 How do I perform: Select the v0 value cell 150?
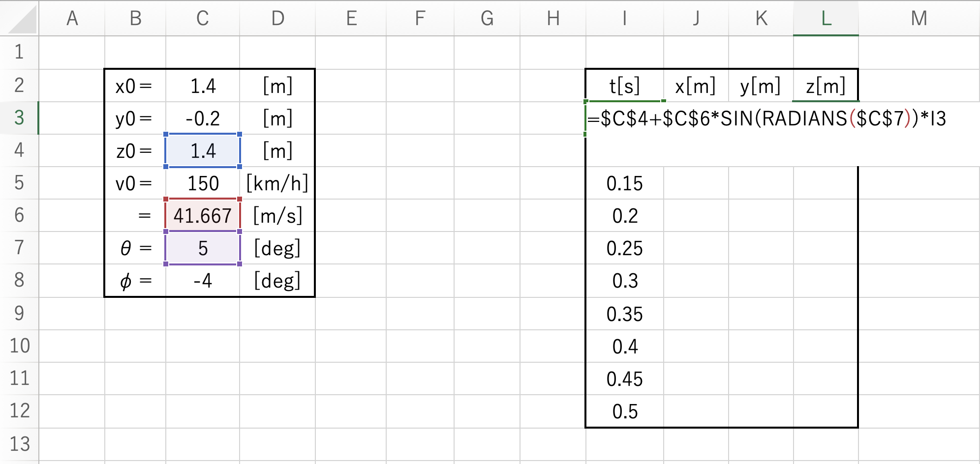pos(203,183)
